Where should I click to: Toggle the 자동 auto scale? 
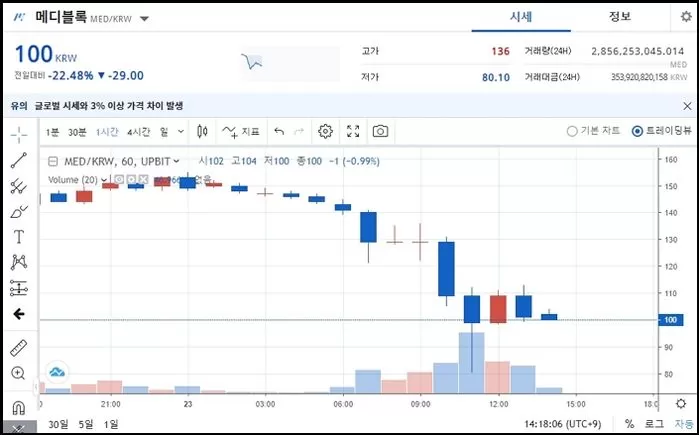point(683,423)
